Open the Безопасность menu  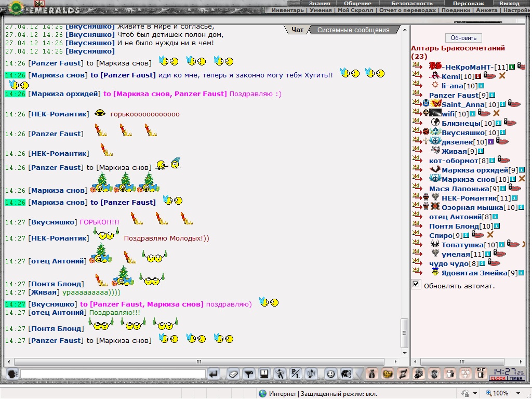[412, 3]
